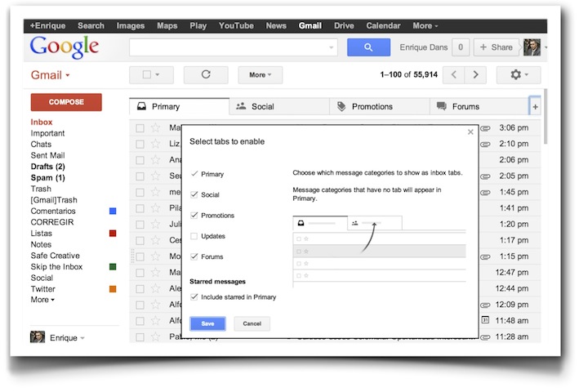Click the refresh mail icon
The image size is (579, 392).
point(206,74)
